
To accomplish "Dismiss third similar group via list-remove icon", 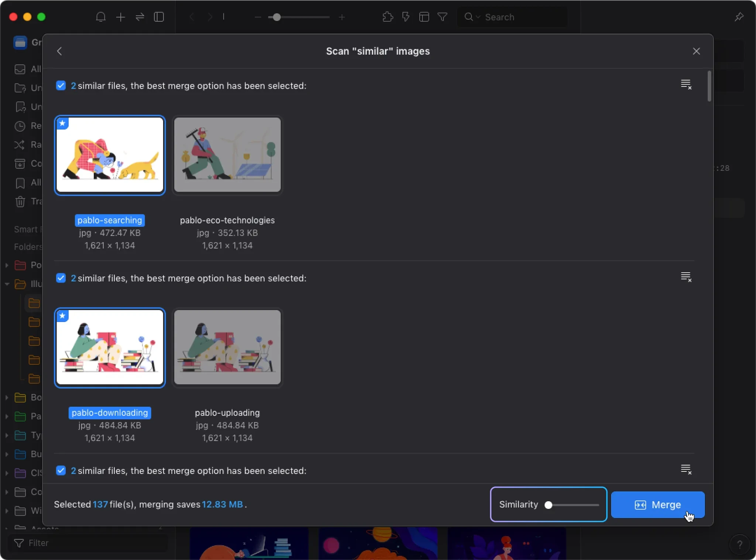I will 686,470.
